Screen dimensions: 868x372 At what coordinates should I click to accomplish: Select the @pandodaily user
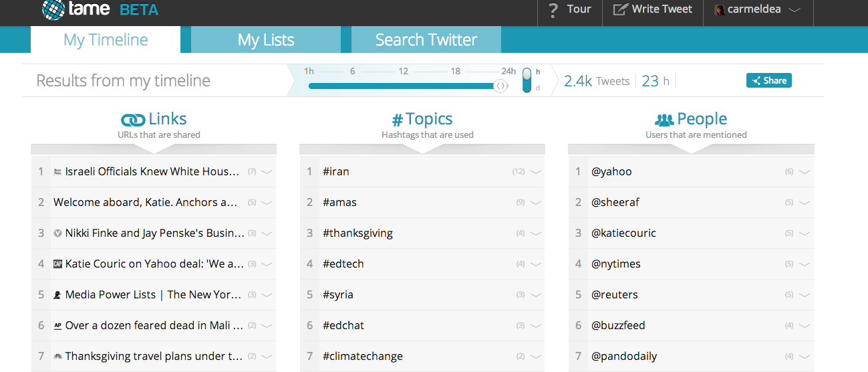[623, 357]
